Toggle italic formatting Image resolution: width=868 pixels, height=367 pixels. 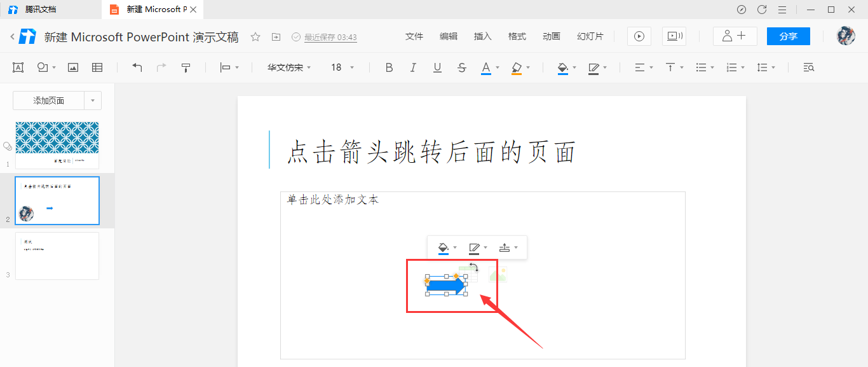coord(413,67)
